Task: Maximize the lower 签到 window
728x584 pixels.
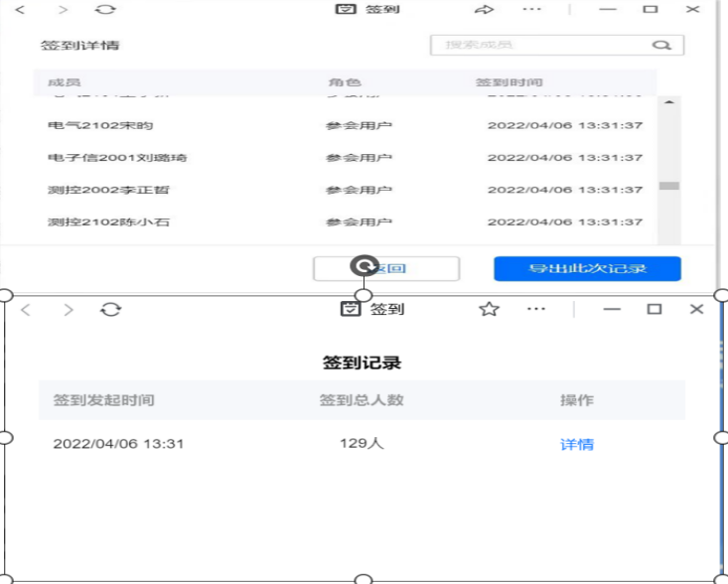Action: 655,309
